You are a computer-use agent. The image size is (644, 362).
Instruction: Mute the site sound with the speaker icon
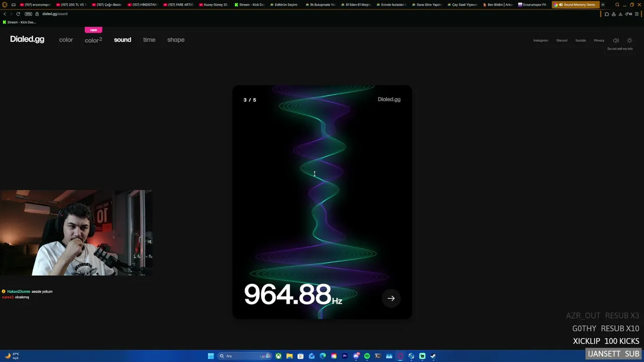tap(616, 40)
